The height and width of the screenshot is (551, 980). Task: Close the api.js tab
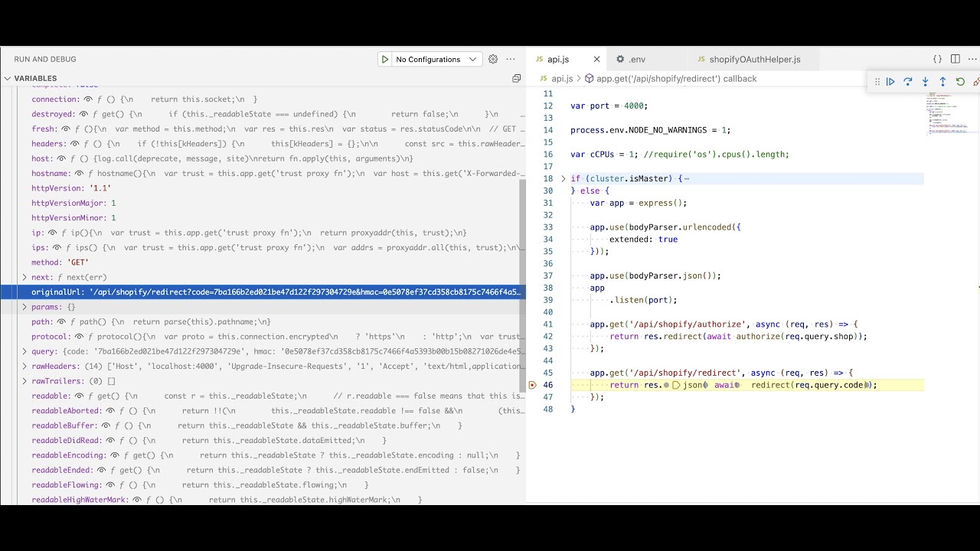click(x=596, y=59)
